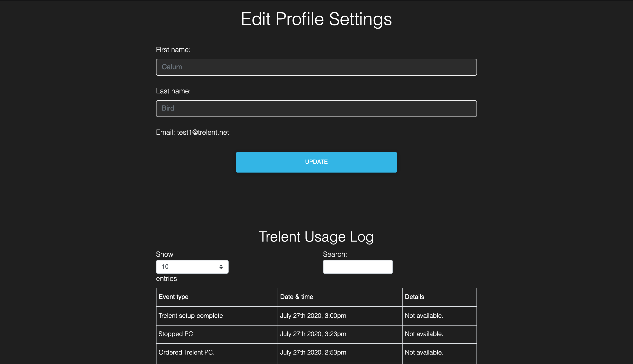This screenshot has height=364, width=633.
Task: Select the "Ordered Trelent PC." cell
Action: 217,353
